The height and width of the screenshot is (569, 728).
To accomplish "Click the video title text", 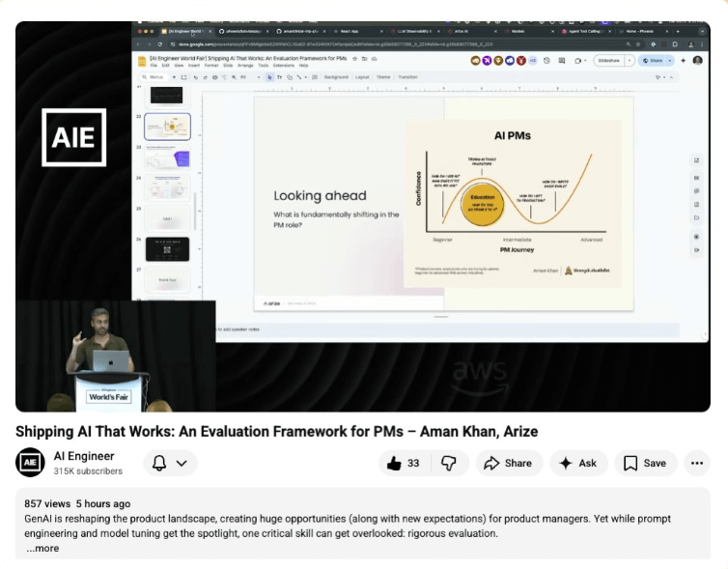I will 277,432.
